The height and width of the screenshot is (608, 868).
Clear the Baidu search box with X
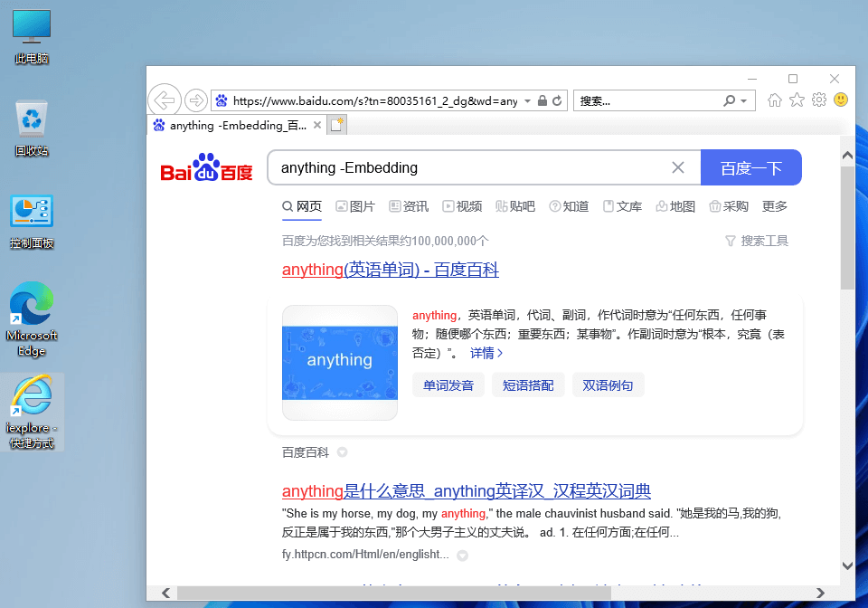pos(678,167)
